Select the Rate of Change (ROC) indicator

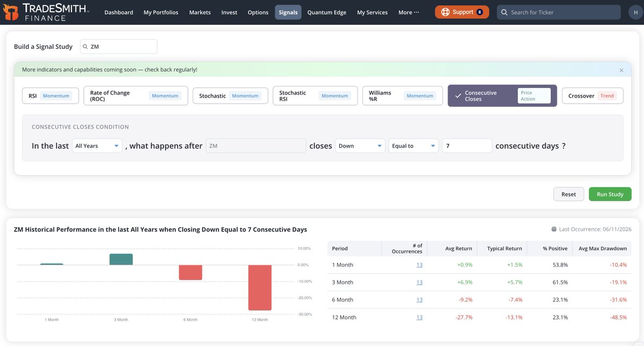(x=136, y=96)
